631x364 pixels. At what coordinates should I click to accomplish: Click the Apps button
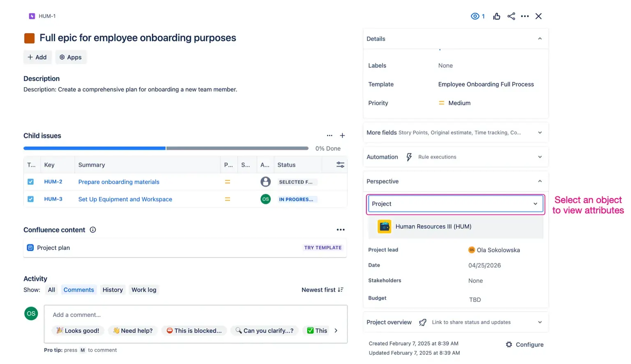[71, 57]
